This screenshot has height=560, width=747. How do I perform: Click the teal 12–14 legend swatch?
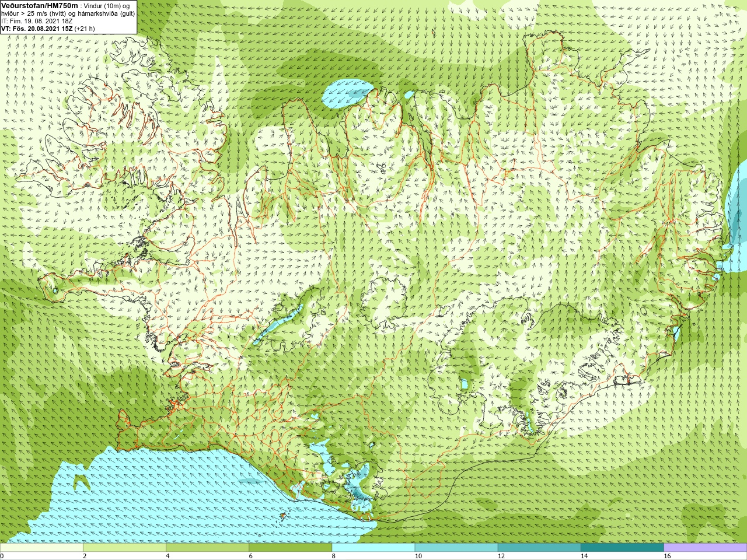[x=539, y=548]
